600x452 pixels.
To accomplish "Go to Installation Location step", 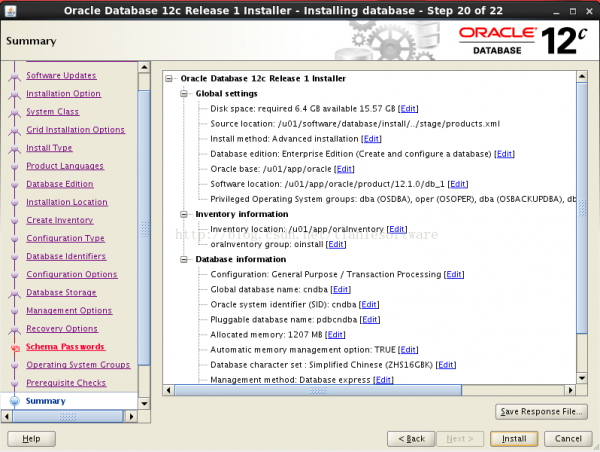I will coord(67,202).
